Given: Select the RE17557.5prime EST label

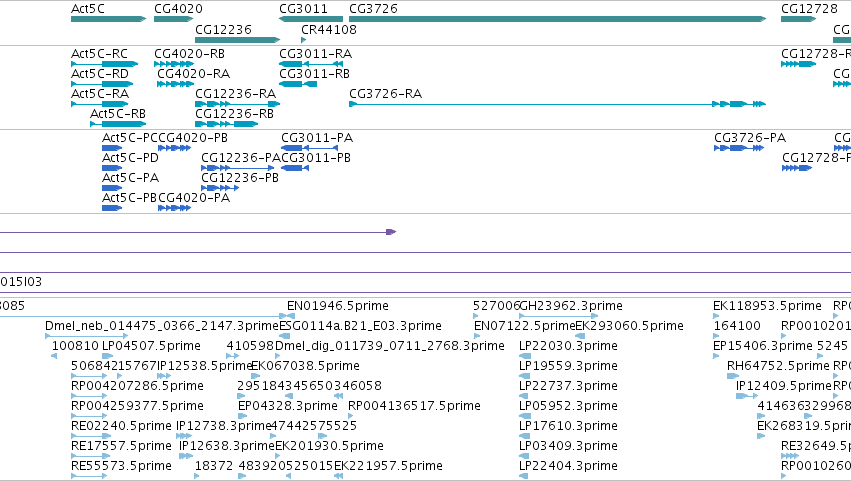Looking at the screenshot, I should click(x=122, y=446).
